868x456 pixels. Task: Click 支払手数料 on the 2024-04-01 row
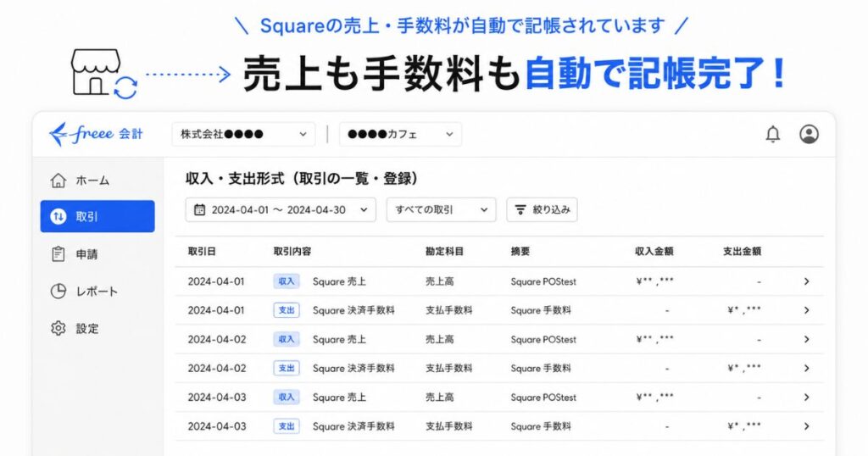click(x=449, y=310)
